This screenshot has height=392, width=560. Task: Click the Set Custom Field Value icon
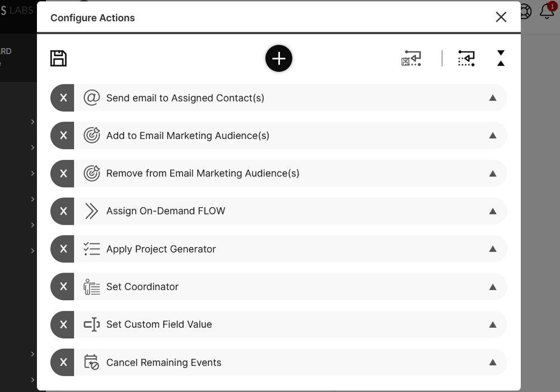[x=91, y=325]
